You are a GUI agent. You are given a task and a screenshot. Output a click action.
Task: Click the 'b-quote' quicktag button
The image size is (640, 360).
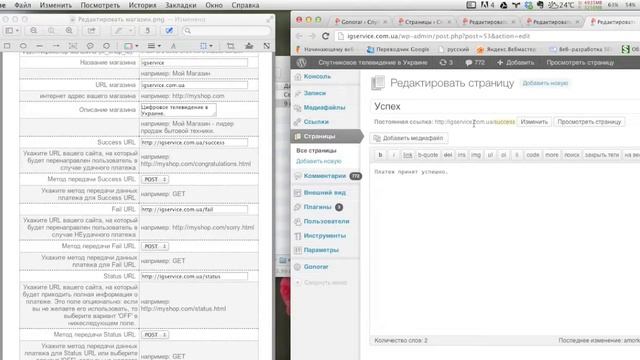click(428, 155)
